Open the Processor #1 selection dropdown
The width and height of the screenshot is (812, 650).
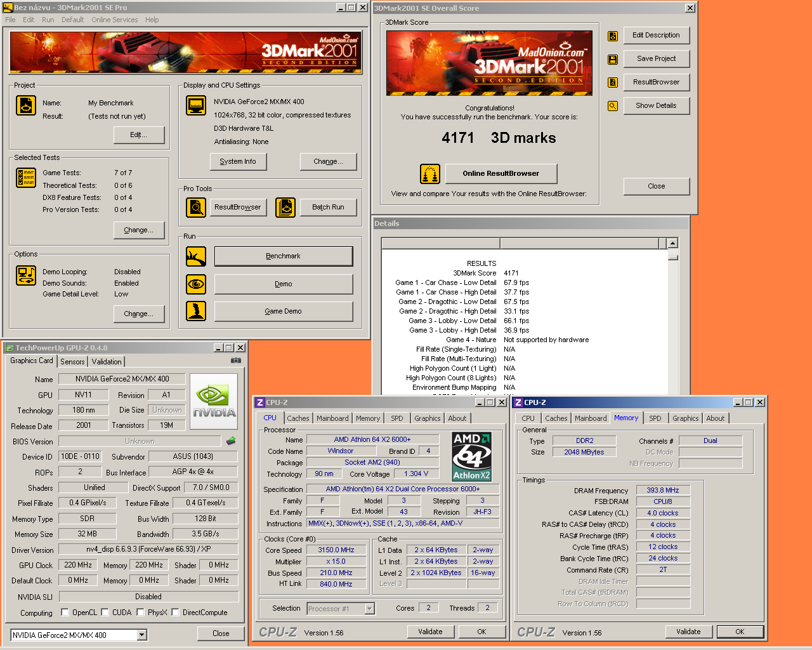(370, 609)
